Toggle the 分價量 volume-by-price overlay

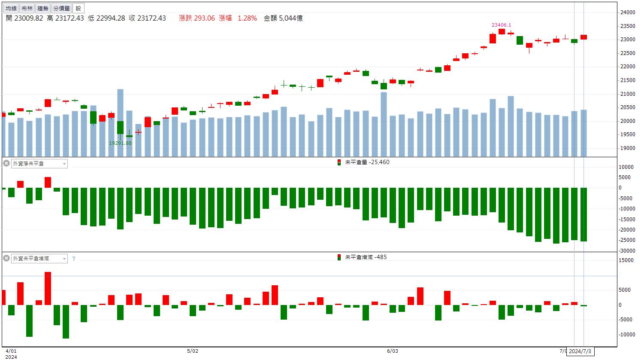[x=61, y=8]
